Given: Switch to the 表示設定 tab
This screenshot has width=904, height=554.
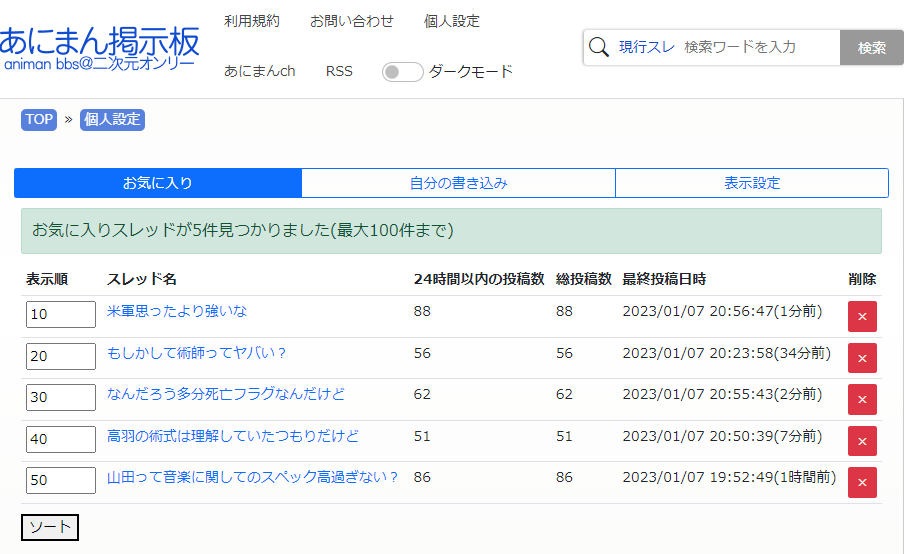Looking at the screenshot, I should [751, 183].
